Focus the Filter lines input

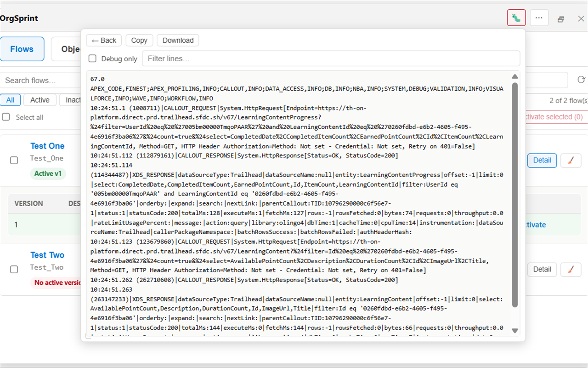[331, 58]
